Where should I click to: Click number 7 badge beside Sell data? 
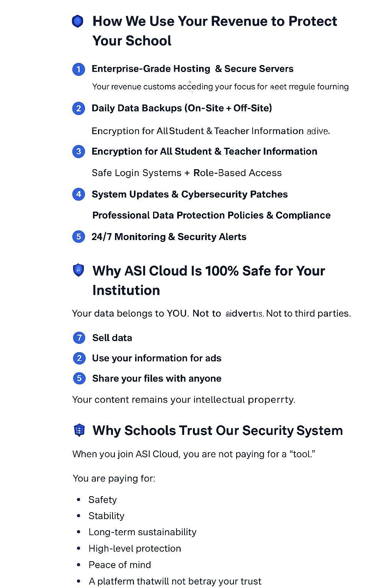79,338
